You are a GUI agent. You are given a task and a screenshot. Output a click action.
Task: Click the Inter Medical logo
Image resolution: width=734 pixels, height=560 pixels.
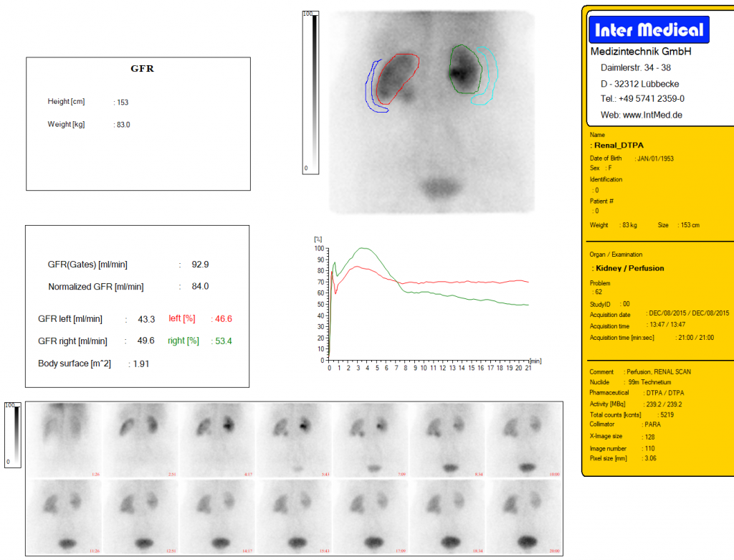tap(649, 29)
